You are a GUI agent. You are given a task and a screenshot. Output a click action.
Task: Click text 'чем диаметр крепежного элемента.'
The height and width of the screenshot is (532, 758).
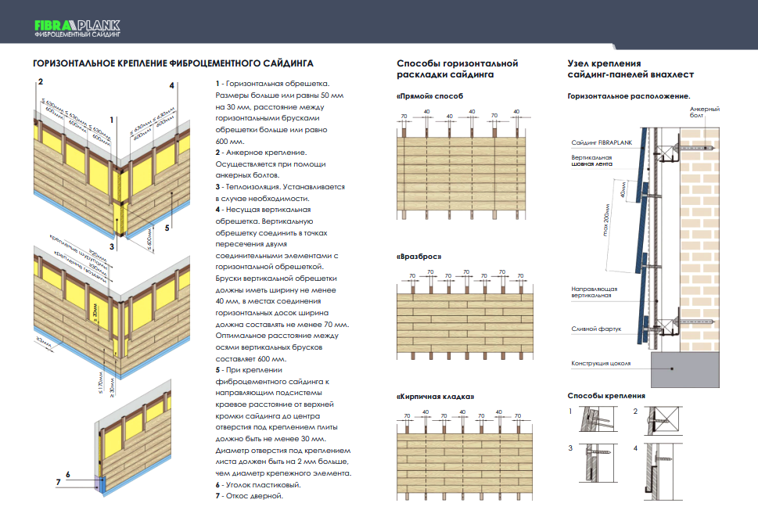coord(283,473)
